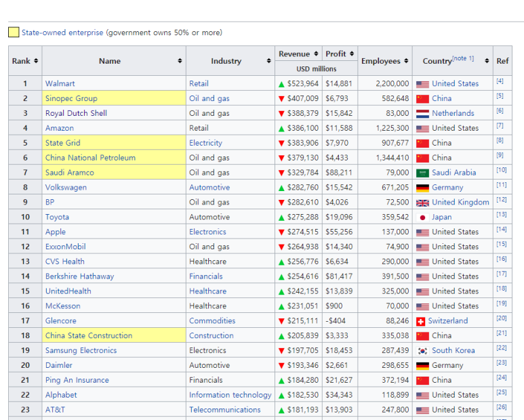Click the United Kingdom flag in BP row
The width and height of the screenshot is (524, 420).
(422, 203)
